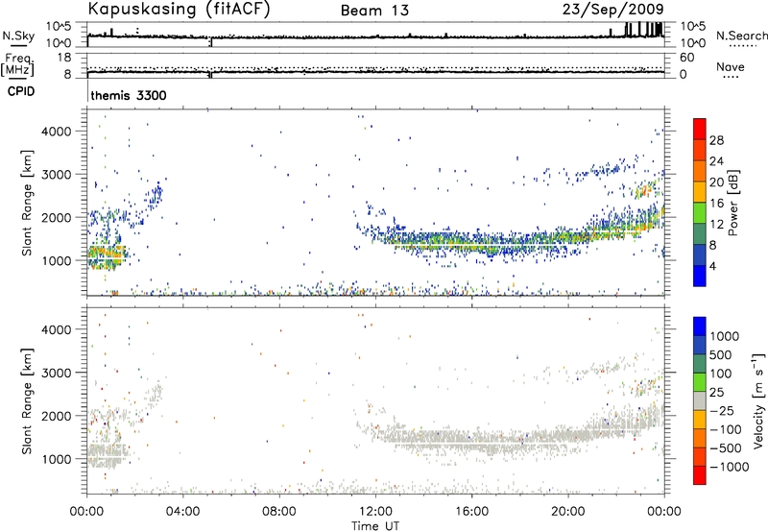Click power colorbar tick label '12'

pyautogui.click(x=716, y=225)
